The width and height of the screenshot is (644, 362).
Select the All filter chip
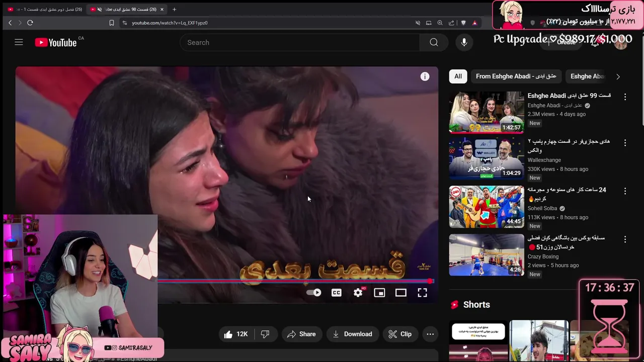(x=458, y=76)
